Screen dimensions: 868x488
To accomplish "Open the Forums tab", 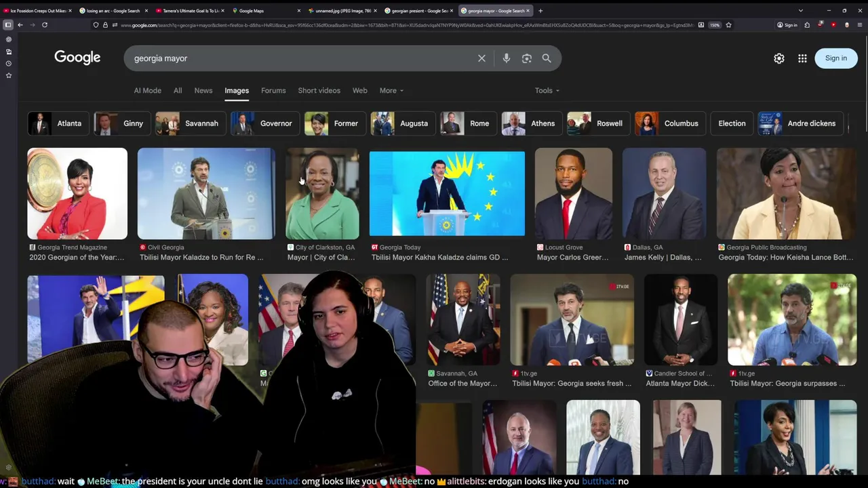I will tap(273, 90).
